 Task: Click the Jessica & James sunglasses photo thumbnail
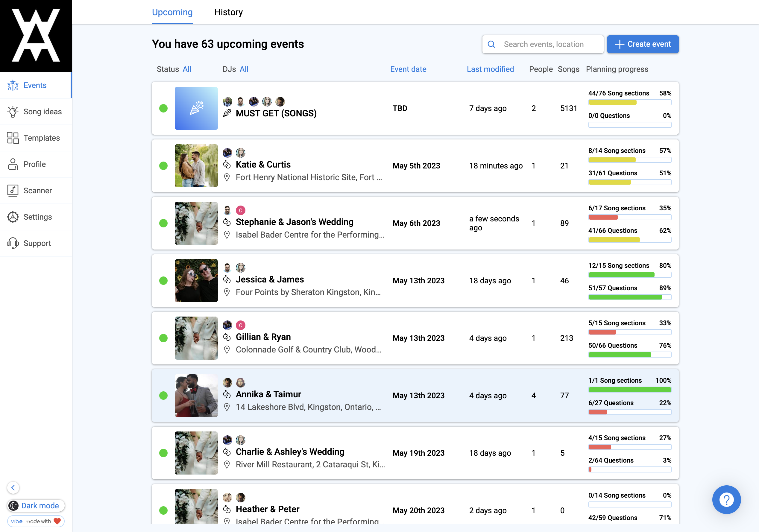point(196,281)
